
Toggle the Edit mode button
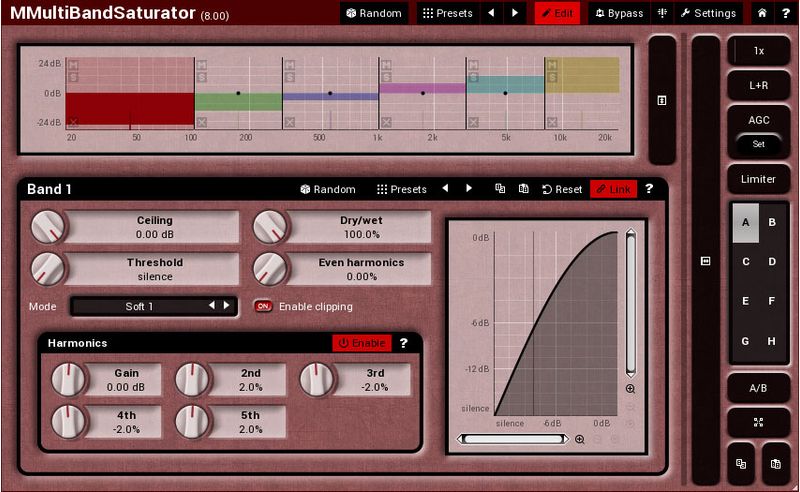pyautogui.click(x=557, y=13)
